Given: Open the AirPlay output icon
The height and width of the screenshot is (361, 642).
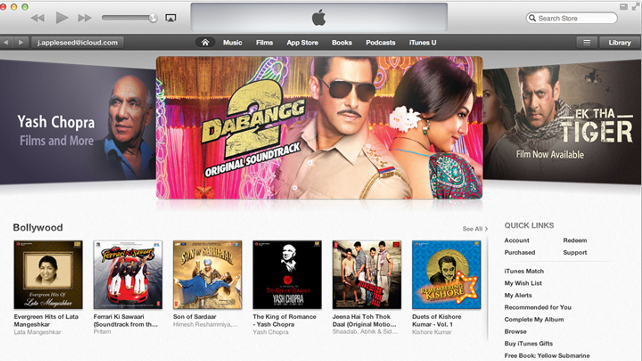Looking at the screenshot, I should point(170,18).
